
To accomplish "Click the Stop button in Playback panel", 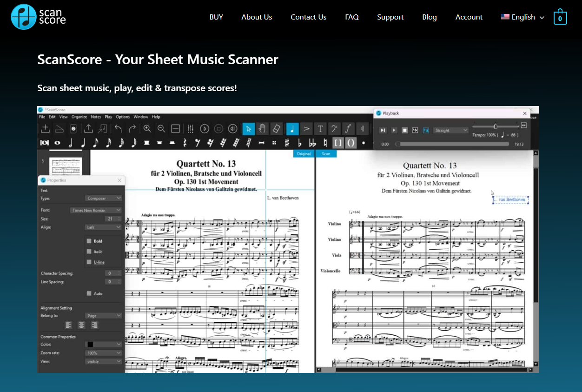I will 404,131.
